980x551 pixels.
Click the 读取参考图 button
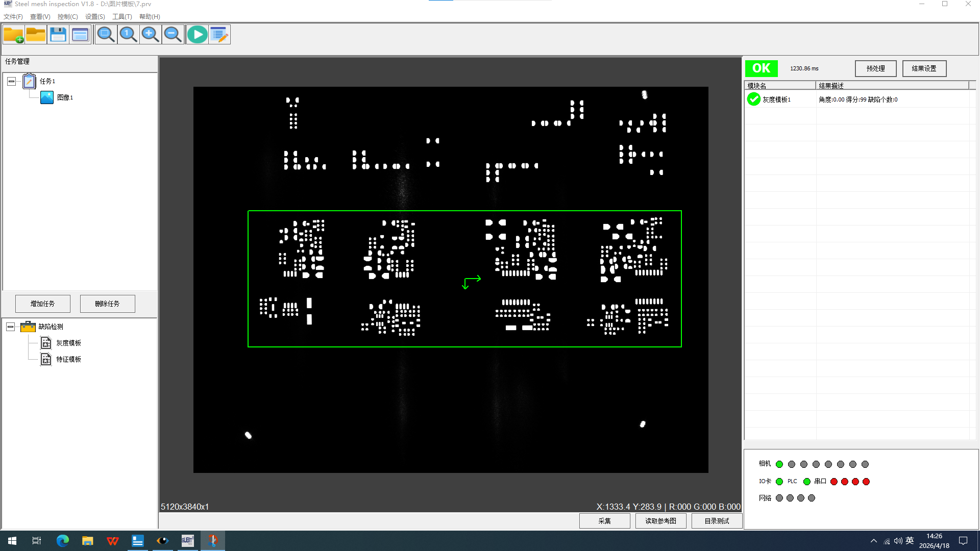[660, 521]
